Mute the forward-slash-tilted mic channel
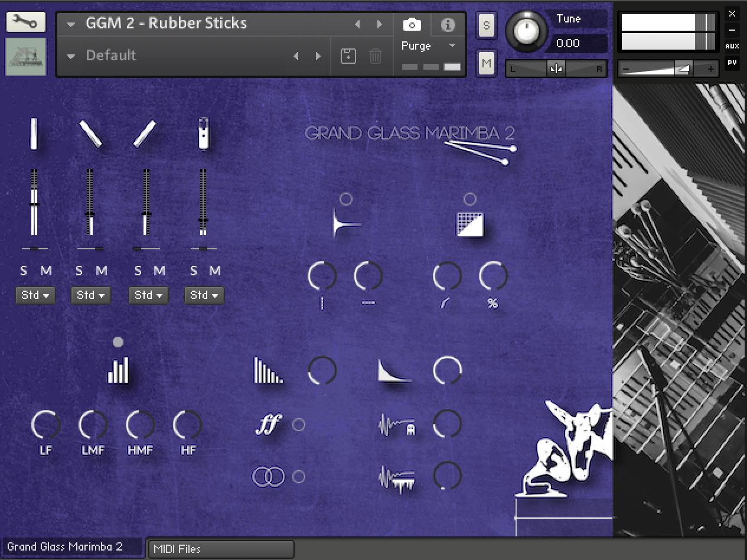Screen dimensions: 747x560 point(159,271)
